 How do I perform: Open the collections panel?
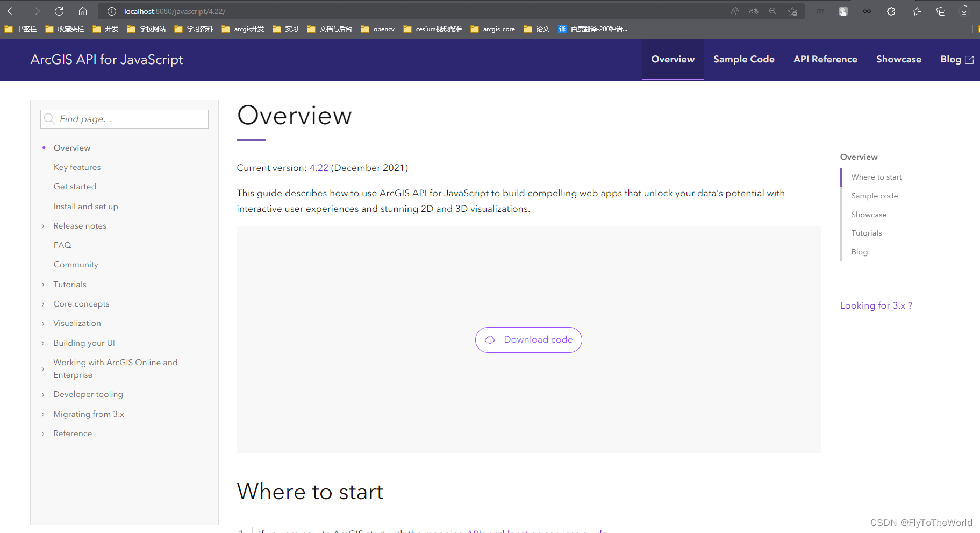point(941,11)
